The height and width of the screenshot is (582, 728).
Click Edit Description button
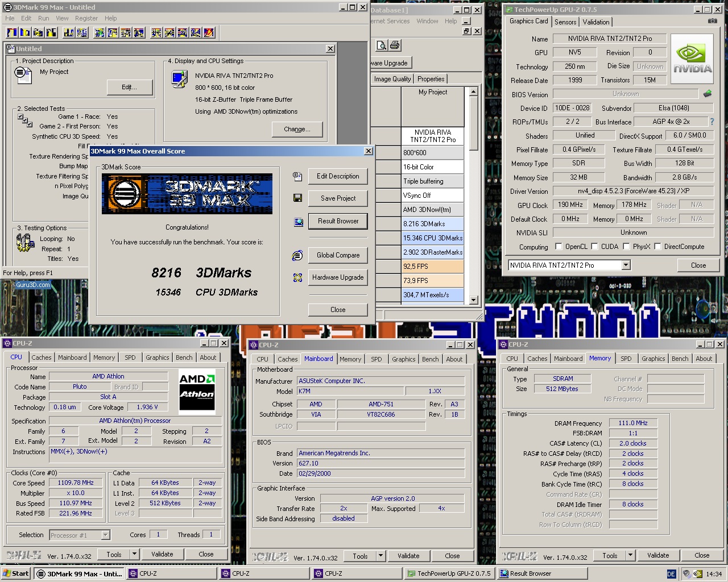coord(338,176)
